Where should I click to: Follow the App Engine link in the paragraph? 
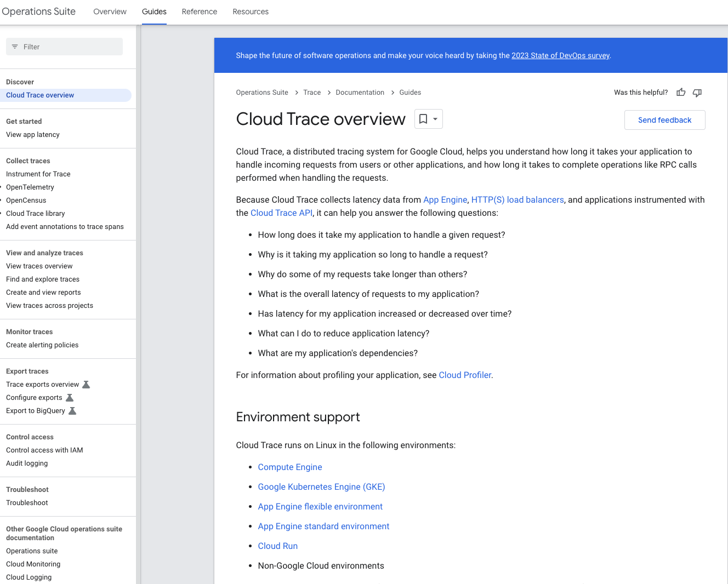point(445,200)
